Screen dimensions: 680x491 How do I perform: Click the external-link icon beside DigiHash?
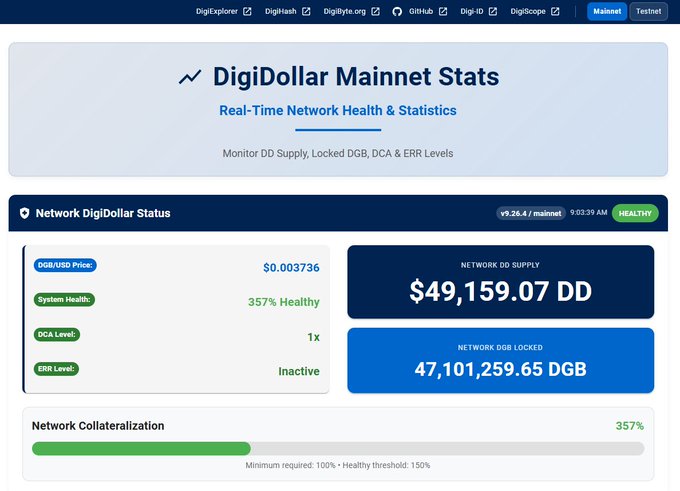(x=306, y=11)
